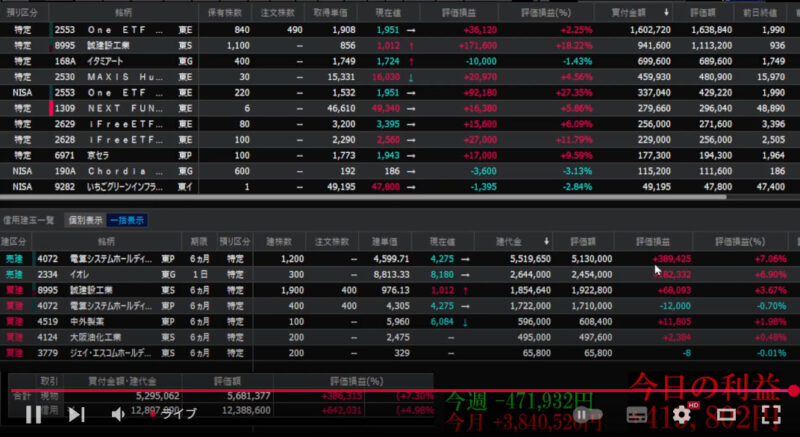
Task: Click the 建単価 column header
Action: (x=384, y=241)
